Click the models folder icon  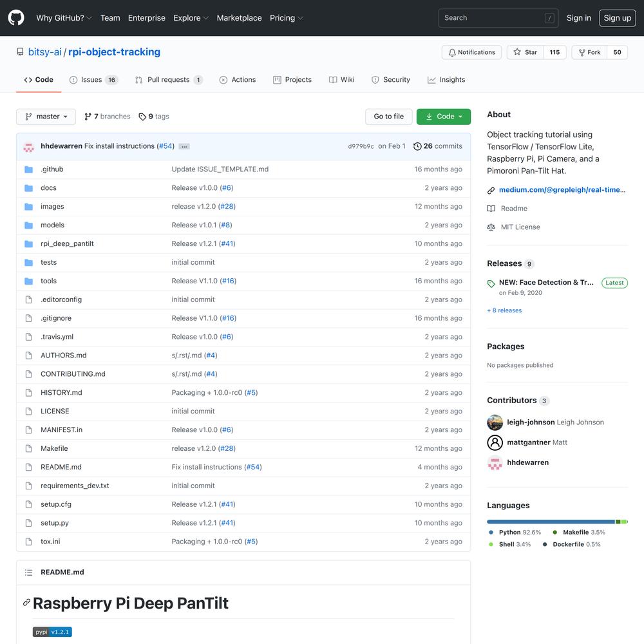point(29,225)
